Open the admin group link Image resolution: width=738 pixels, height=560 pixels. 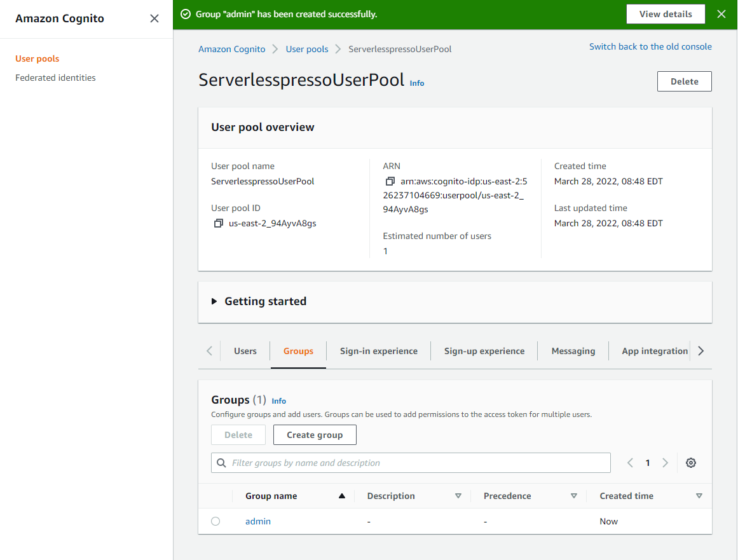tap(258, 521)
